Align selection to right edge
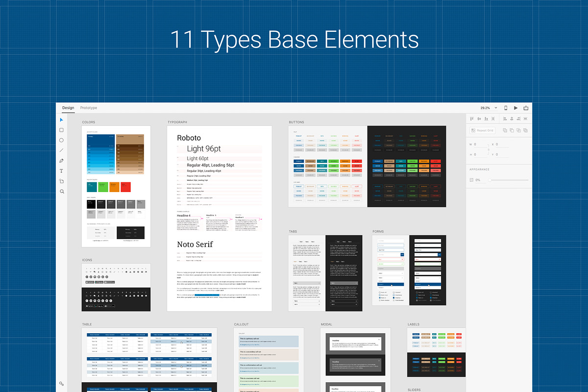Image resolution: width=588 pixels, height=392 pixels. [x=518, y=119]
